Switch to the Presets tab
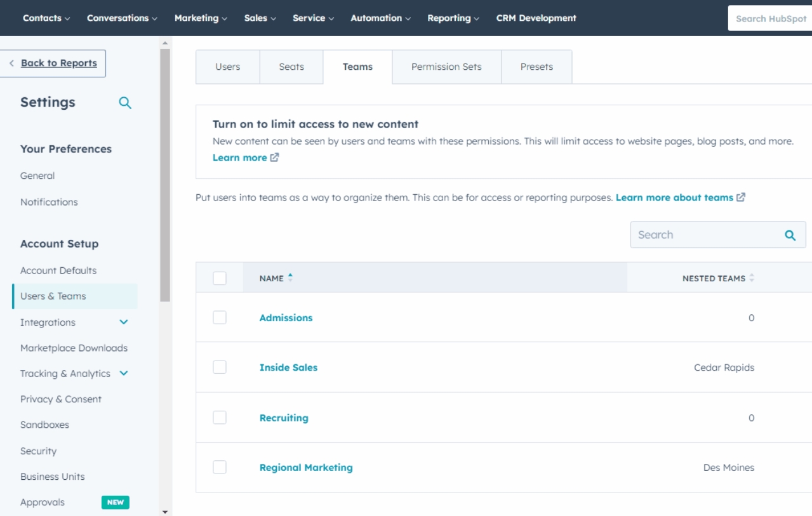 [x=536, y=67]
